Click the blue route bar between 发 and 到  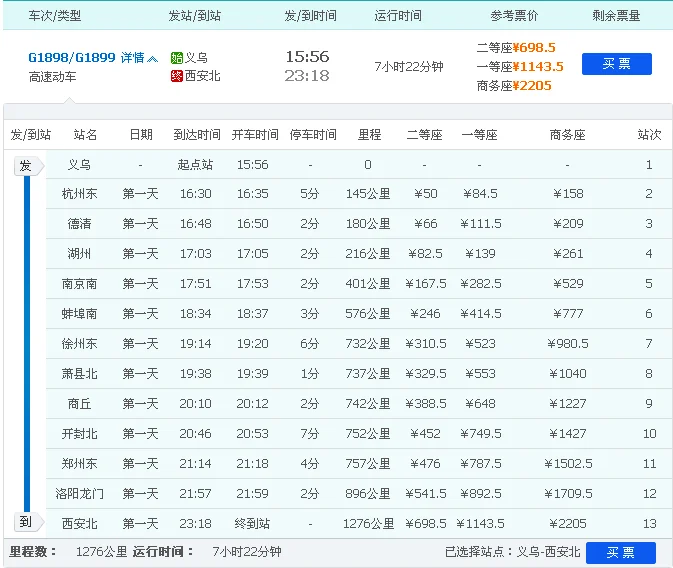27,343
